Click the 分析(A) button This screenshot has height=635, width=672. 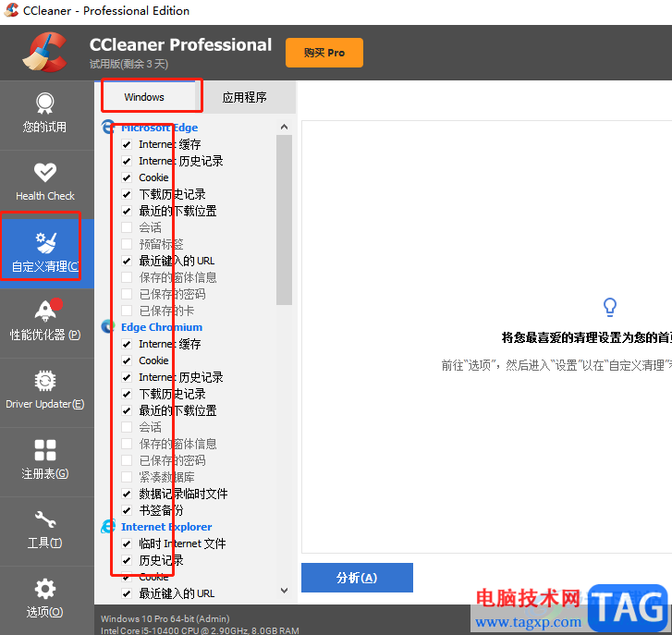[x=357, y=578]
